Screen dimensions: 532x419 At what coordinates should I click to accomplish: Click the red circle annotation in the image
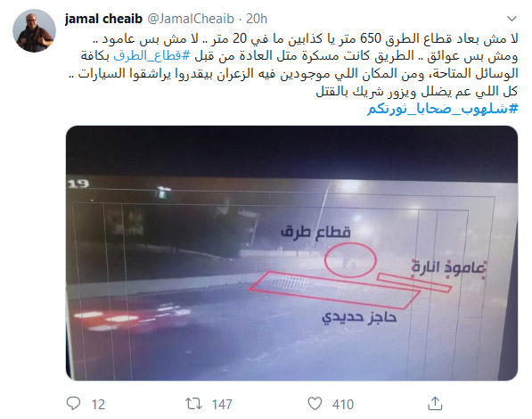(350, 259)
